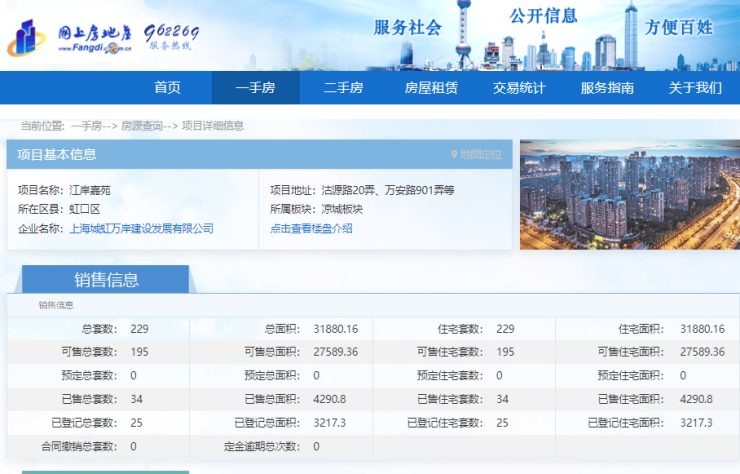Screen dimensions: 740x474
Task: Click 房源查询 breadcrumb link
Action: [142, 126]
